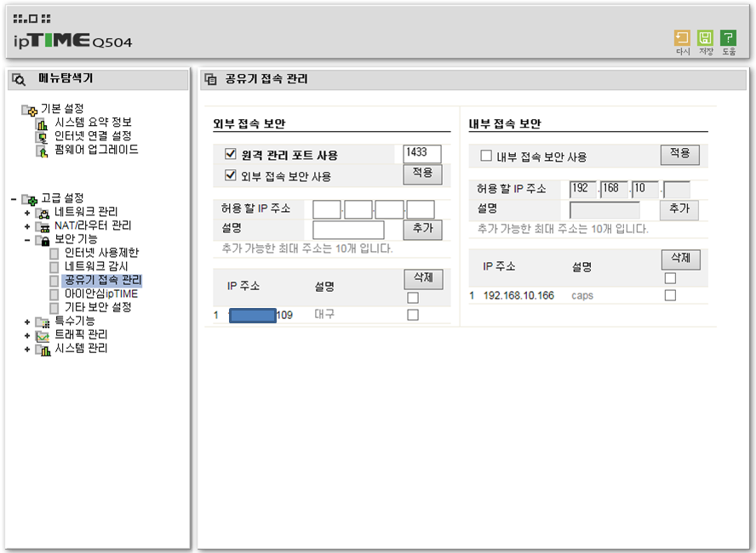The height and width of the screenshot is (553, 756).
Task: Select 공유기 접속 관리 menu item
Action: pyautogui.click(x=103, y=280)
